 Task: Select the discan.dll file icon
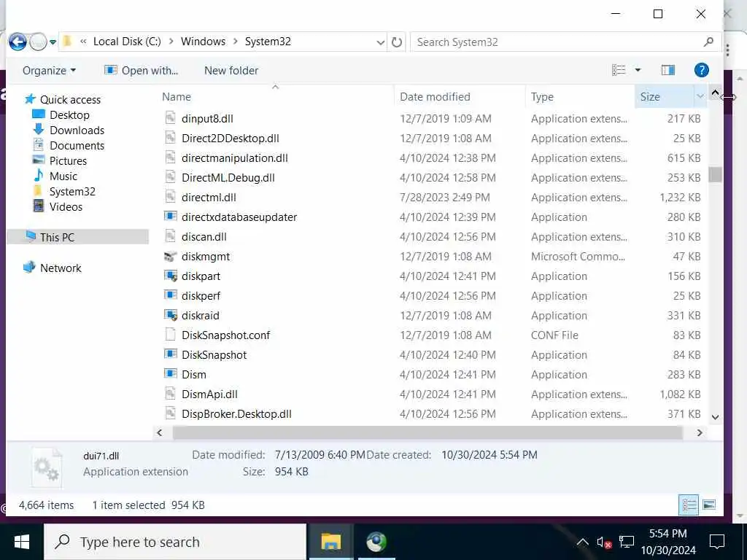tap(170, 236)
